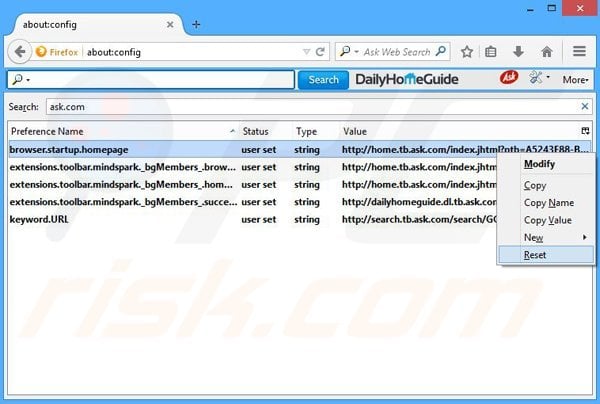Sort by the Value column header
Screen dimensions: 600x404
(459, 132)
